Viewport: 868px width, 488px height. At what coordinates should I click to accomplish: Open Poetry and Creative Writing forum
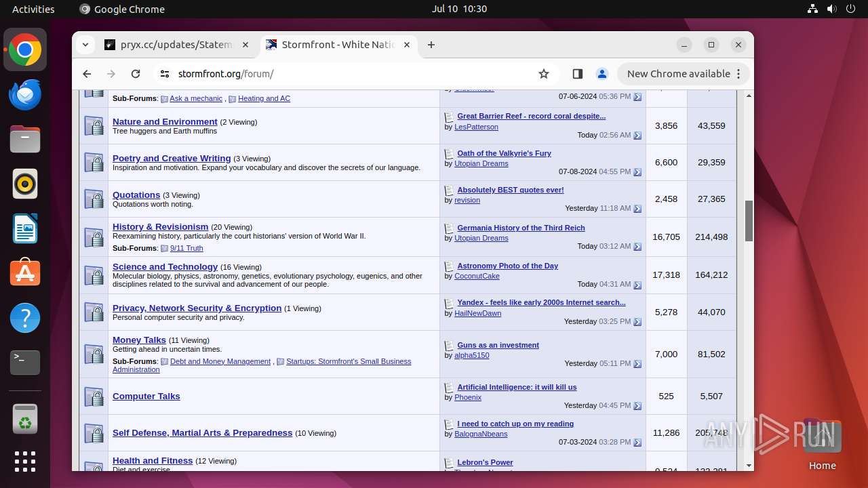tap(172, 159)
